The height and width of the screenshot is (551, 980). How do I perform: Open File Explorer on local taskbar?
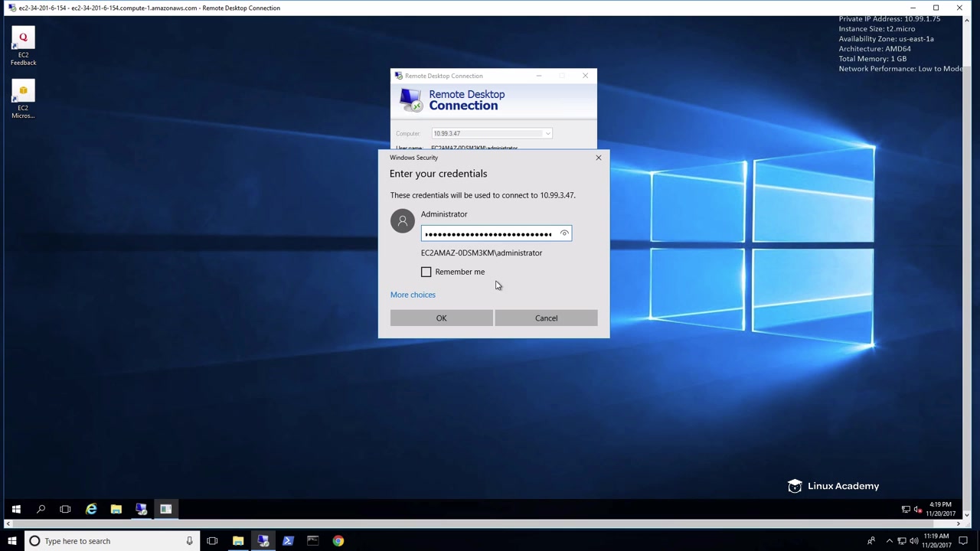238,541
